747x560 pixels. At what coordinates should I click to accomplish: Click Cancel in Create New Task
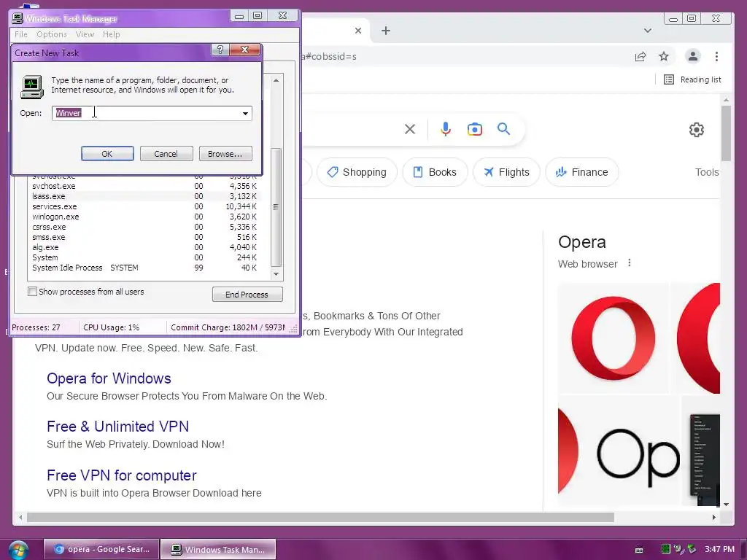click(166, 154)
